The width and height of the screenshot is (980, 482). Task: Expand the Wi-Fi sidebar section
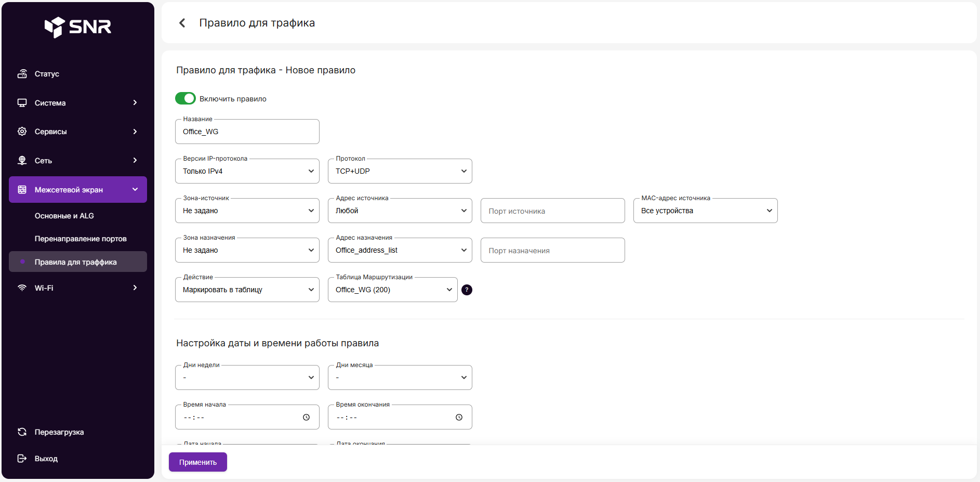click(x=78, y=288)
